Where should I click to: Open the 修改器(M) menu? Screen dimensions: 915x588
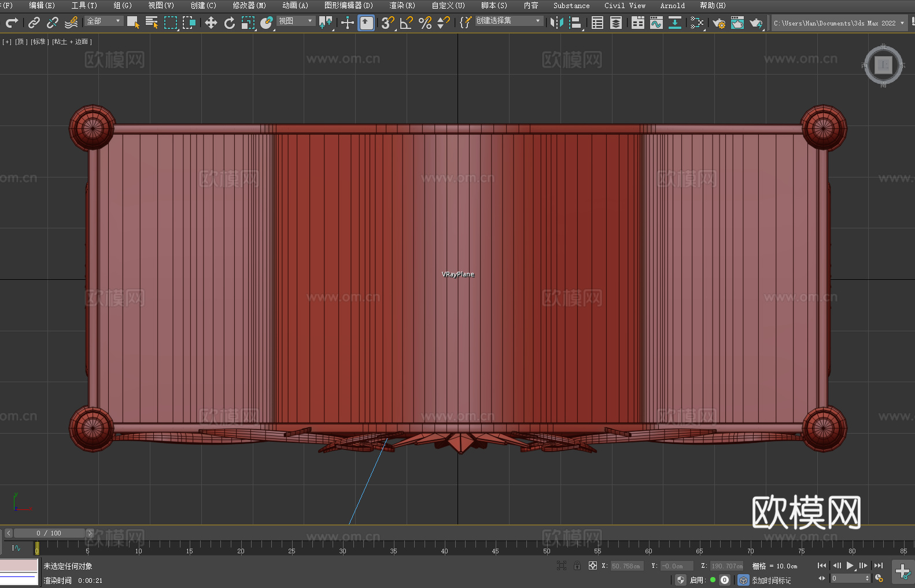(x=249, y=5)
